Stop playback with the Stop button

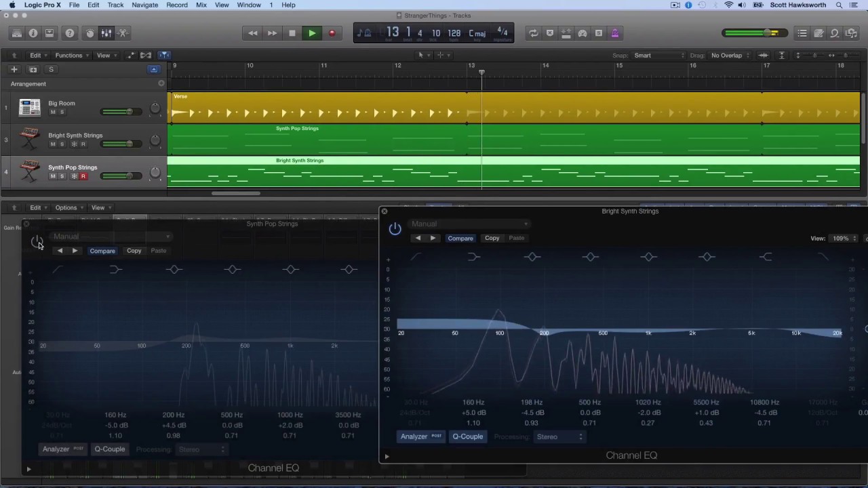click(292, 33)
